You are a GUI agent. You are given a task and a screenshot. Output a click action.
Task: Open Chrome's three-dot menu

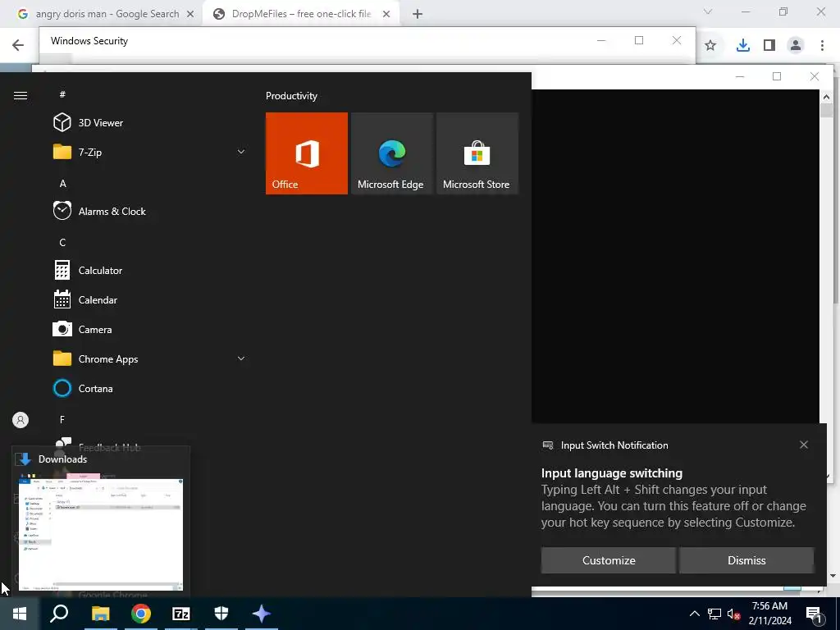[822, 46]
